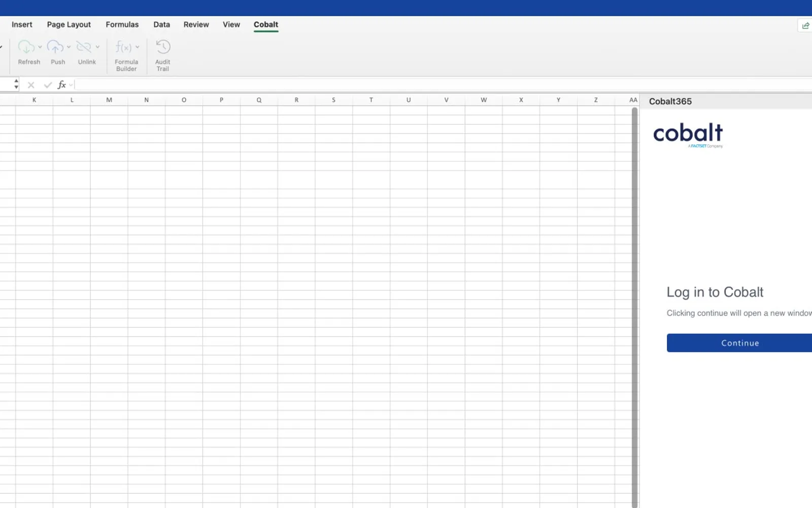Click the Share icon at top right
812x508 pixels.
coord(805,25)
